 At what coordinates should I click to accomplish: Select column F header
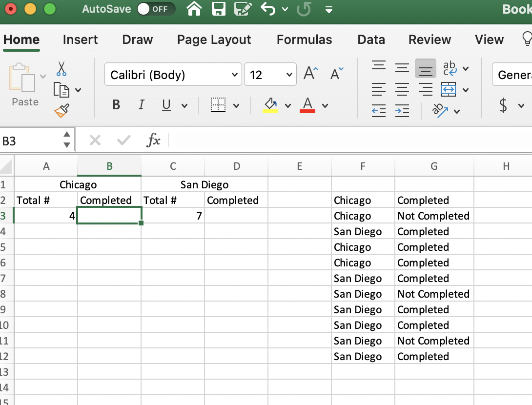pyautogui.click(x=363, y=166)
